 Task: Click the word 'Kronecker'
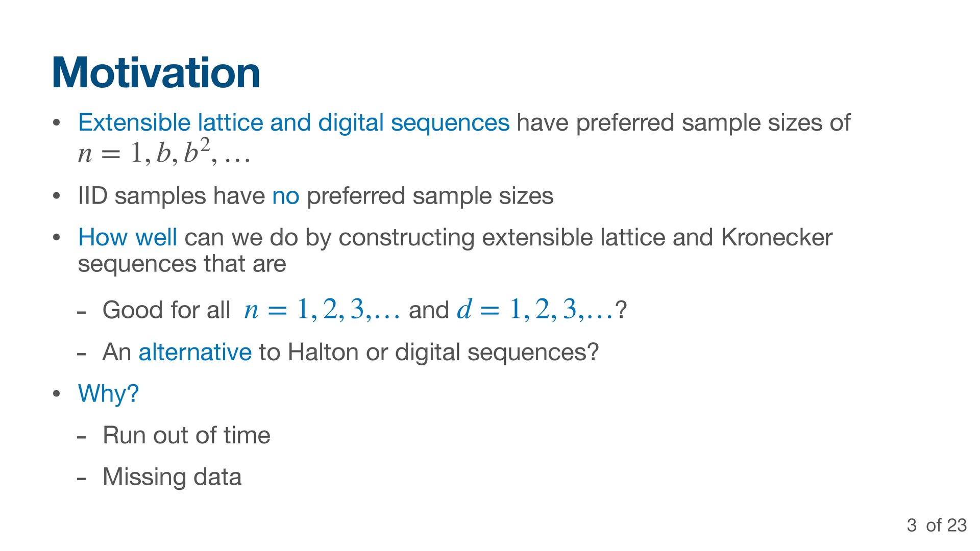pyautogui.click(x=776, y=237)
